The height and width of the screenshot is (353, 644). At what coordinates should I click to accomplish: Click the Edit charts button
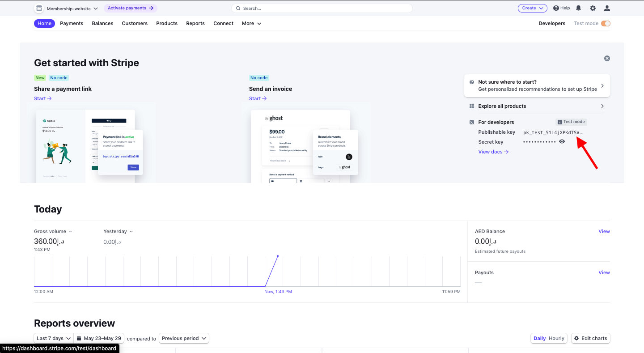[x=591, y=338]
